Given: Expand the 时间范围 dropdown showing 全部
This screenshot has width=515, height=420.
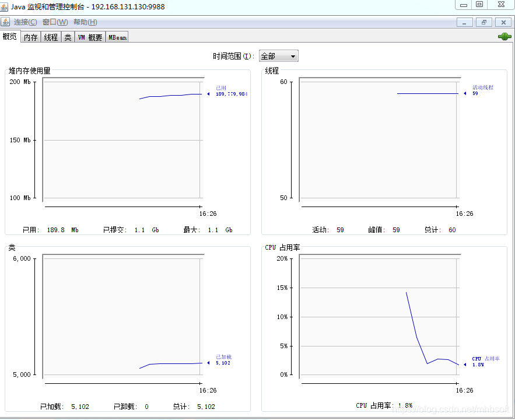Looking at the screenshot, I should (x=279, y=56).
